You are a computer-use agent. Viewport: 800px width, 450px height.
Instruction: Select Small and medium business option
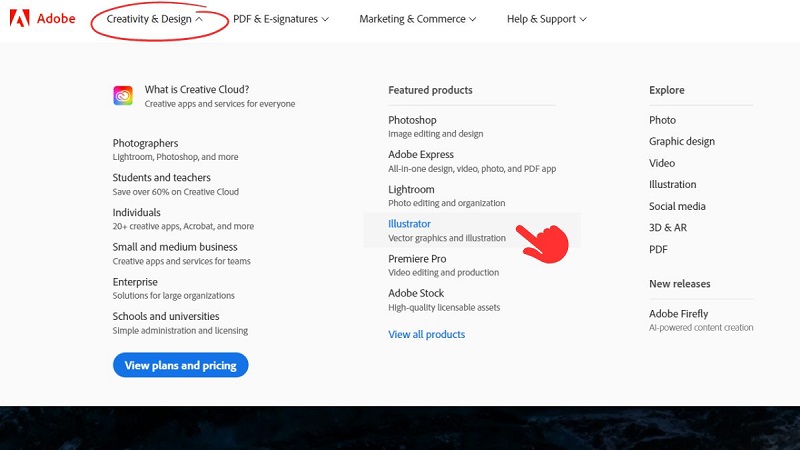[x=175, y=247]
